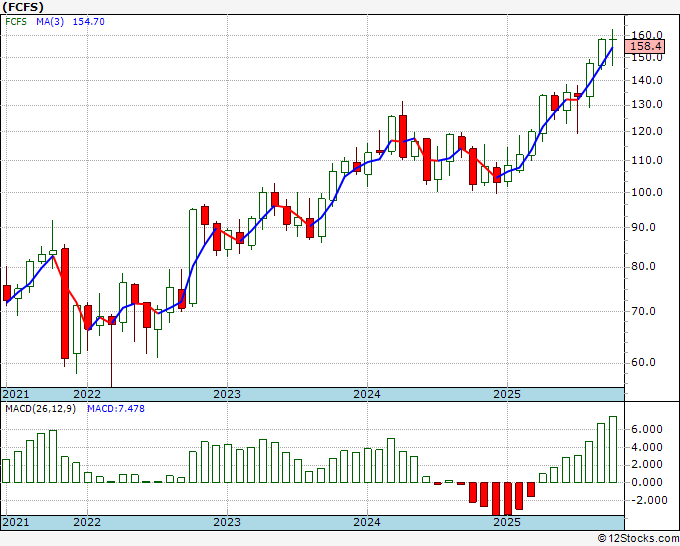Click the 140.0 price axis label
The width and height of the screenshot is (680, 546).
click(647, 80)
